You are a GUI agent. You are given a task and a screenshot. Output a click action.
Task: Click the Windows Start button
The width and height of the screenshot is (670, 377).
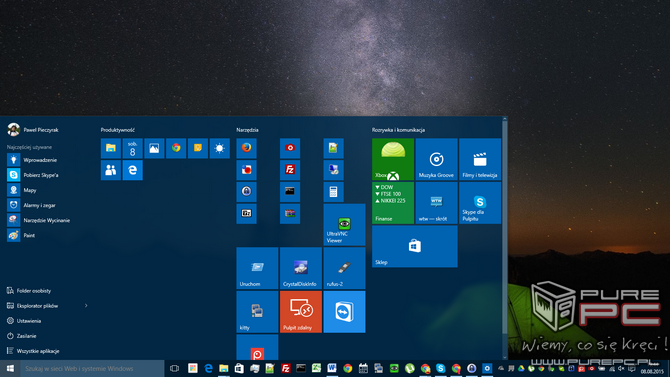click(x=10, y=368)
